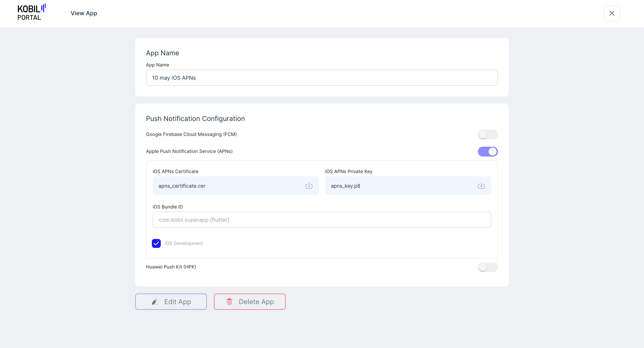
Task: Download the apns_key.p8 file icon
Action: pos(481,186)
